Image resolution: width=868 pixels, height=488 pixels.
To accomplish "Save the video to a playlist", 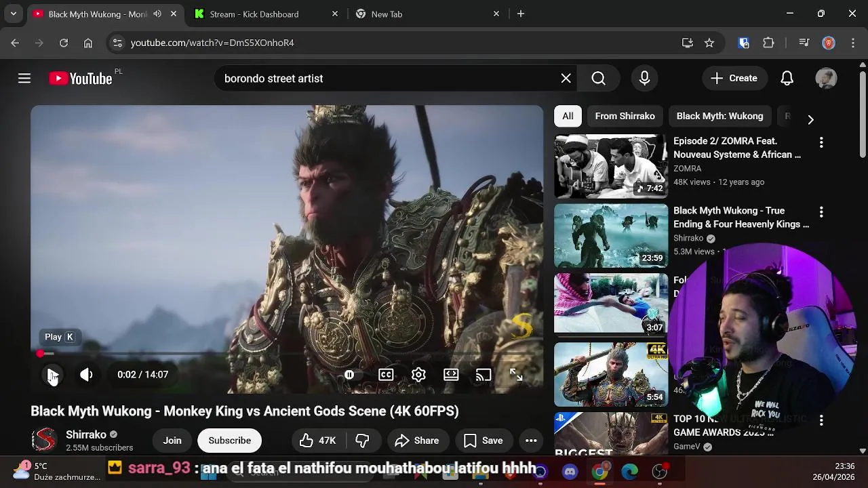I will [x=483, y=441].
